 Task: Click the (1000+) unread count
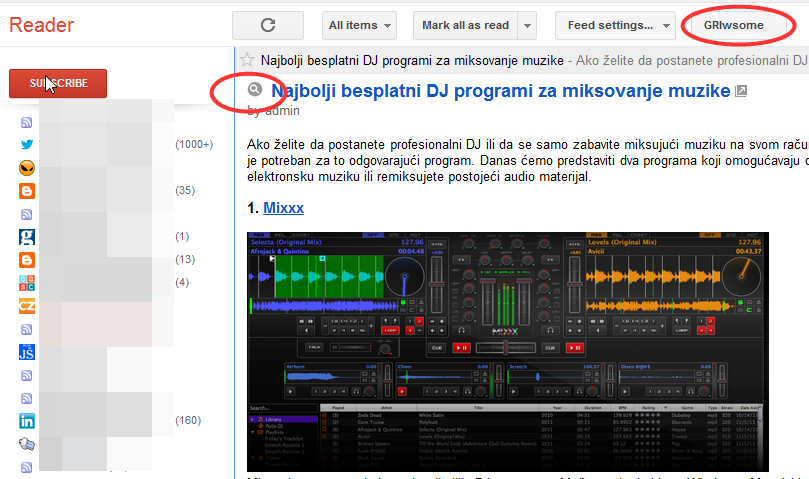(x=194, y=145)
